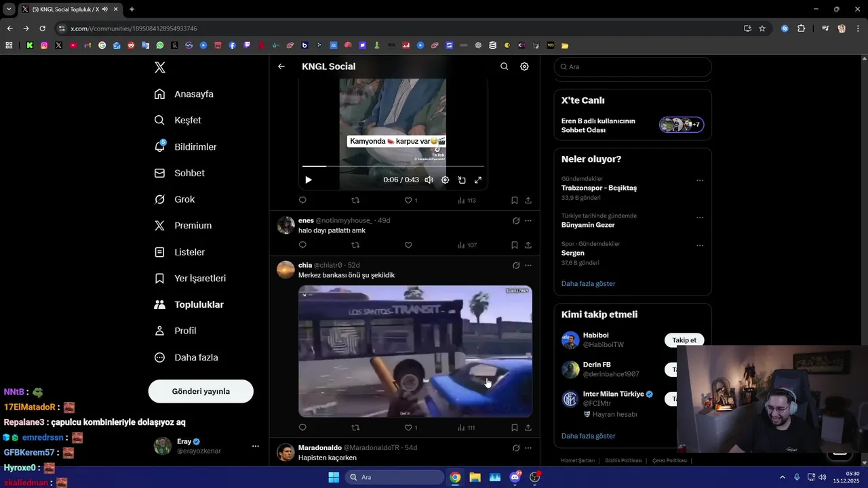Image resolution: width=868 pixels, height=488 pixels.
Task: Open Listeler in sidebar
Action: coord(180,252)
